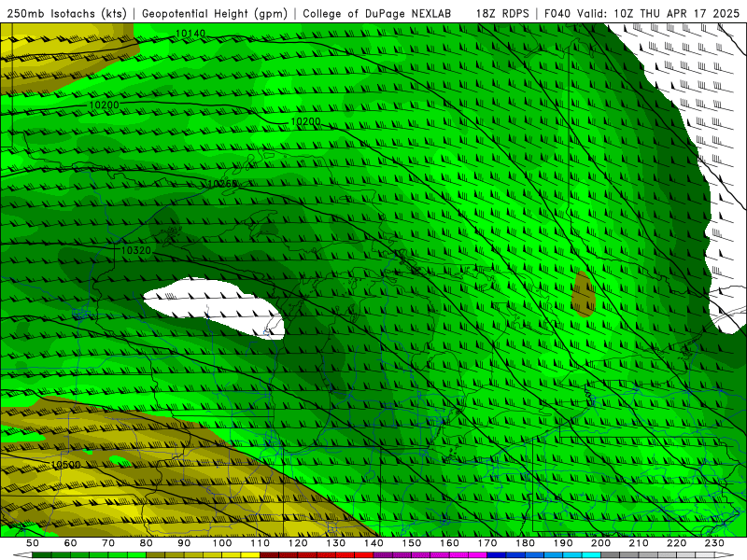Select the 10320 height contour label
This screenshot has height=560, width=747.
[136, 250]
